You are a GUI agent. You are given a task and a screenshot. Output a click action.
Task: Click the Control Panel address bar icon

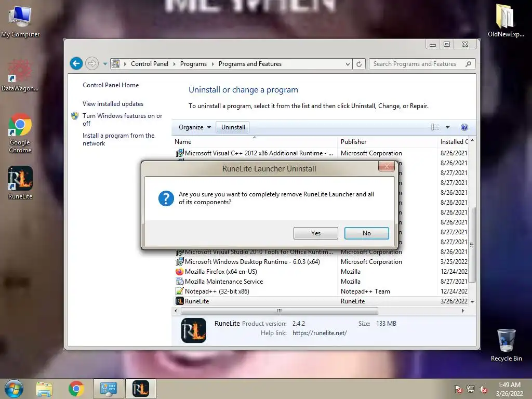tap(116, 64)
